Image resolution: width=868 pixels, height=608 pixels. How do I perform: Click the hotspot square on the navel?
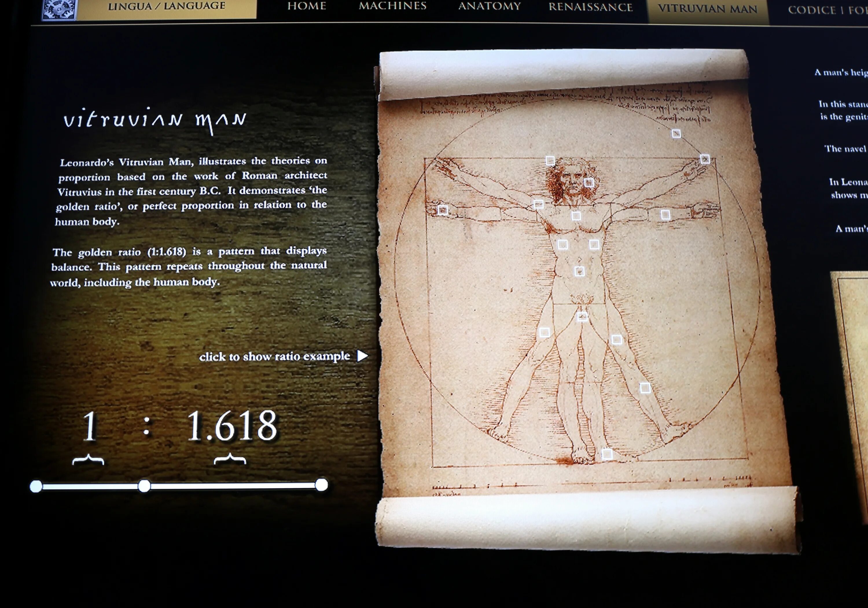579,271
